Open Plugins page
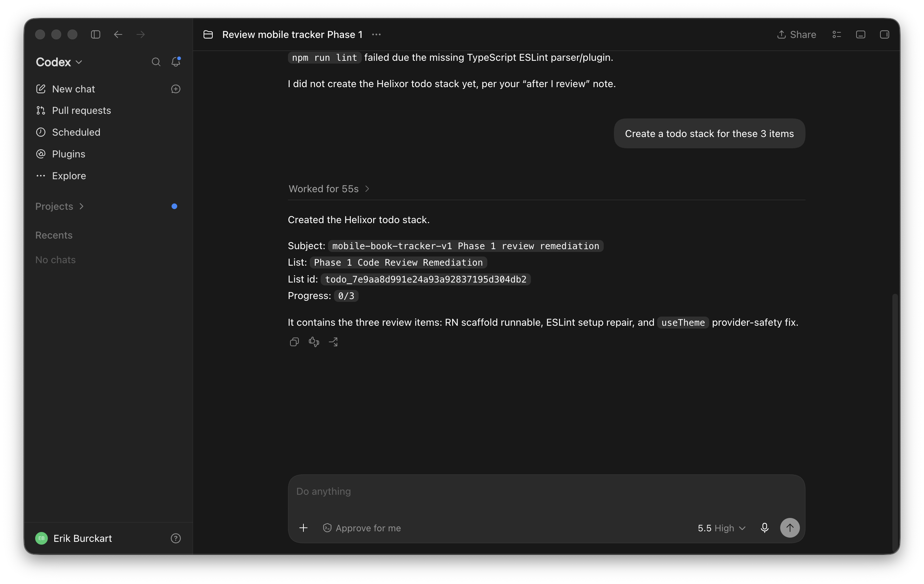 60,154
